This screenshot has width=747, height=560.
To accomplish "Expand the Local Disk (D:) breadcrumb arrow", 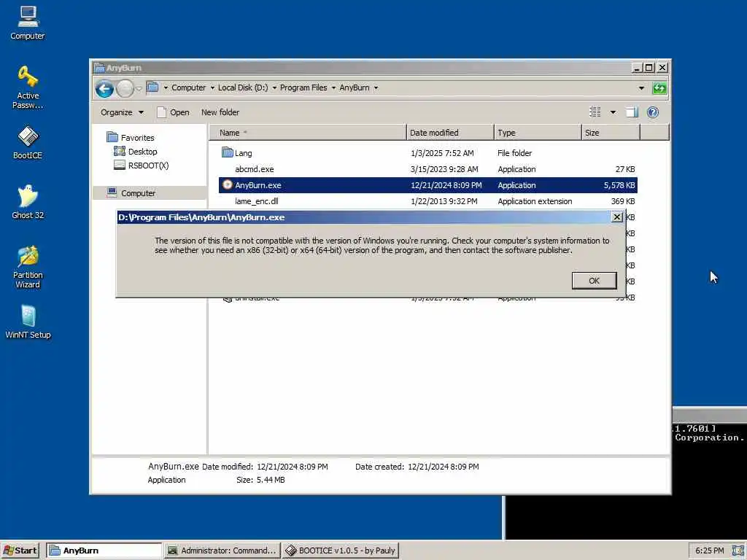I will (274, 88).
